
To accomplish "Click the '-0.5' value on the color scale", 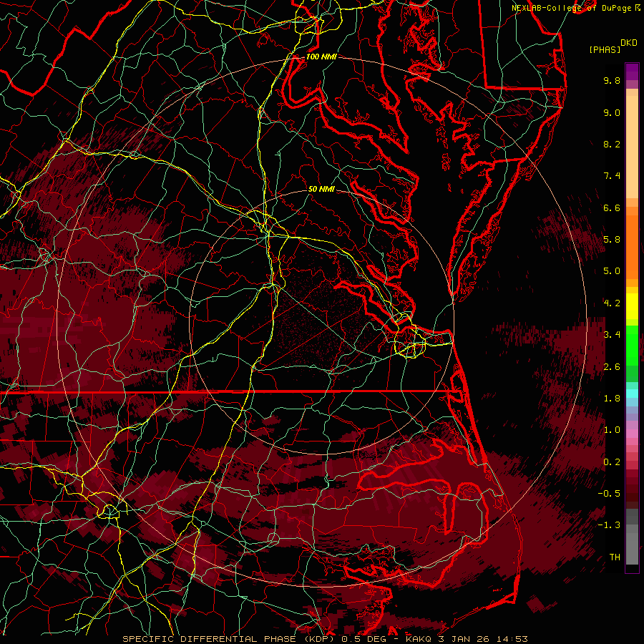I will tap(609, 494).
